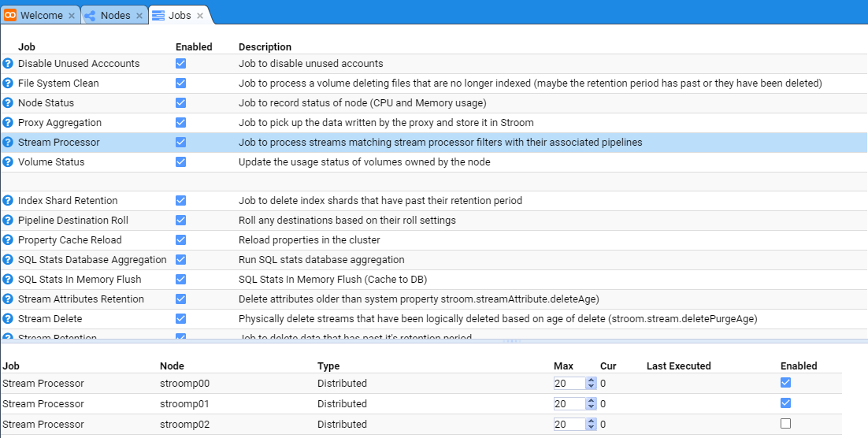
Task: Click the split pane divider handle
Action: (512, 341)
